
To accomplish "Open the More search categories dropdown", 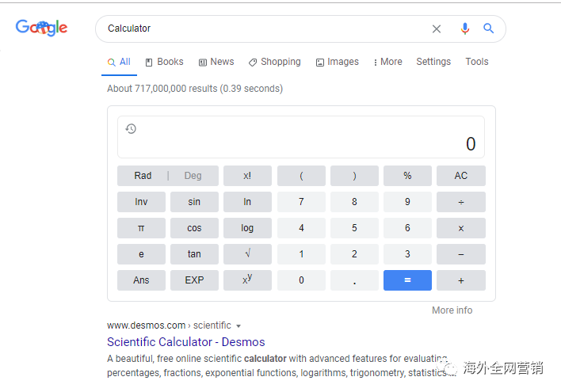I will pyautogui.click(x=387, y=62).
